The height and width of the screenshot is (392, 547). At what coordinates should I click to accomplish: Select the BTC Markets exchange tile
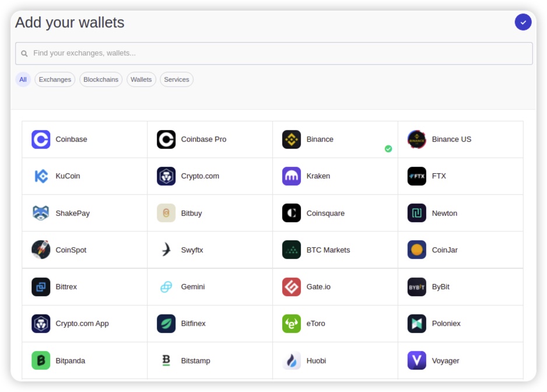click(x=328, y=250)
